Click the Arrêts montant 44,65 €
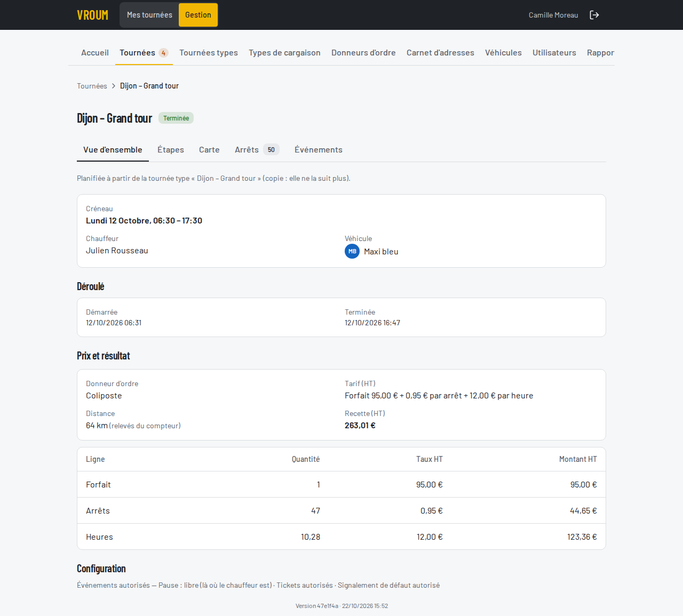 pos(583,511)
